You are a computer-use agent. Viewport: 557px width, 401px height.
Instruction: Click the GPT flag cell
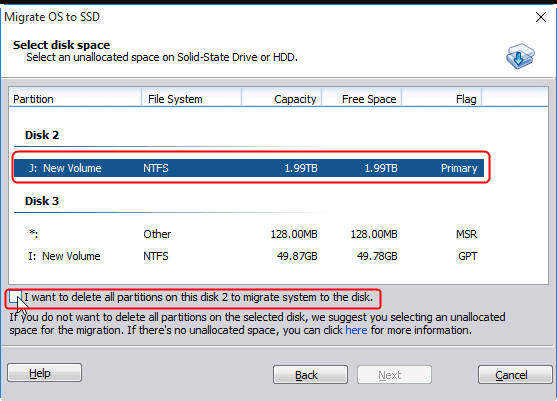467,256
